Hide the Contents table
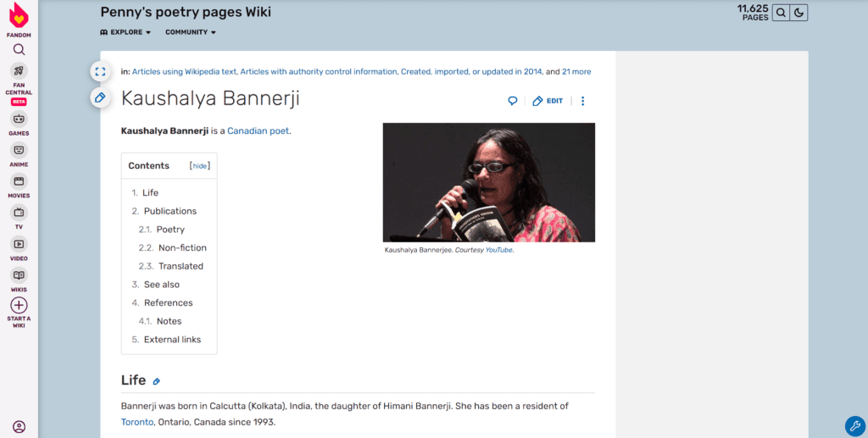Screen dimensions: 868x438 coord(200,166)
